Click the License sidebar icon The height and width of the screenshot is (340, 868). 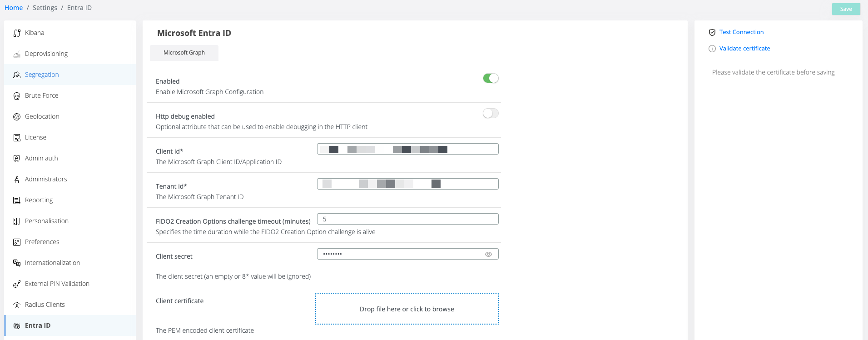pos(17,138)
